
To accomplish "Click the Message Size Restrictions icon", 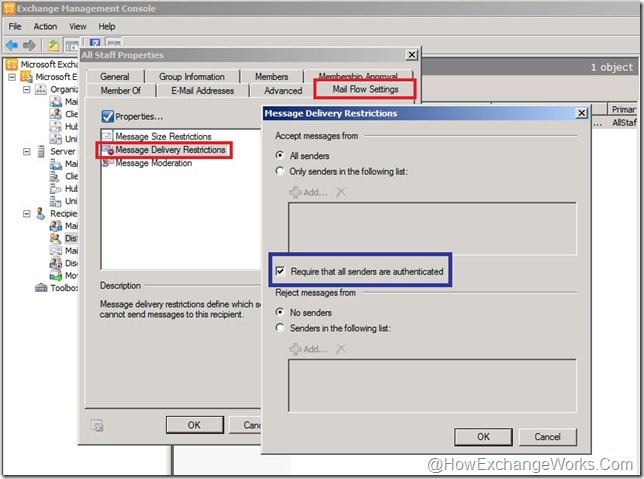I will [107, 136].
